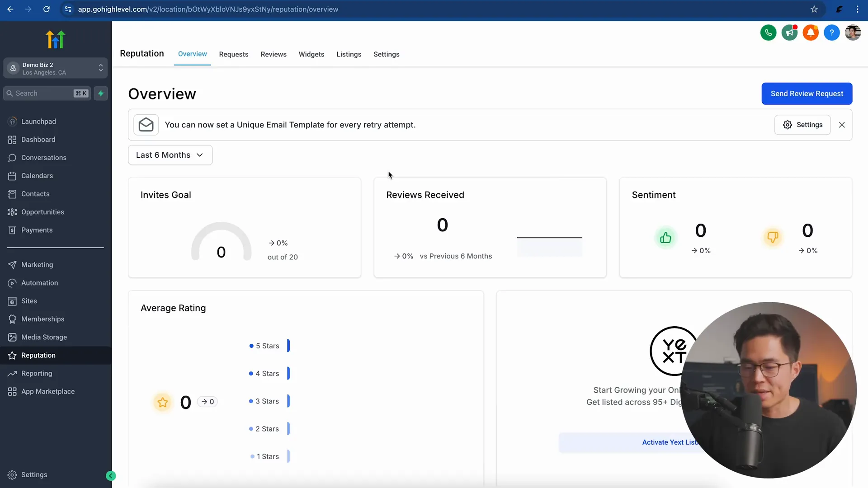The width and height of the screenshot is (868, 488).
Task: Switch to the Widgets tab
Action: point(311,54)
